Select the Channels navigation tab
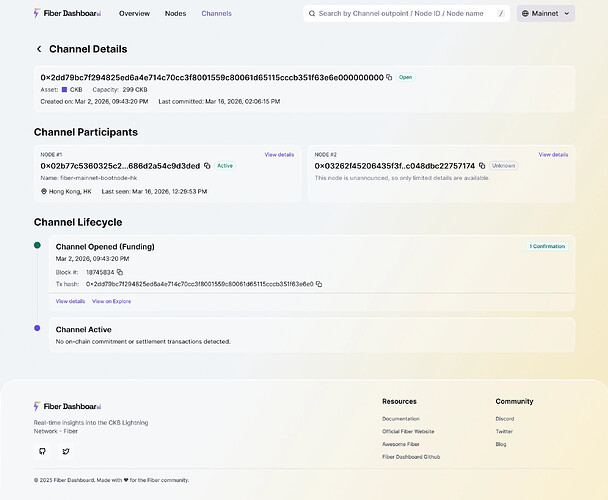Screen dimensions: 608x500 [216, 14]
